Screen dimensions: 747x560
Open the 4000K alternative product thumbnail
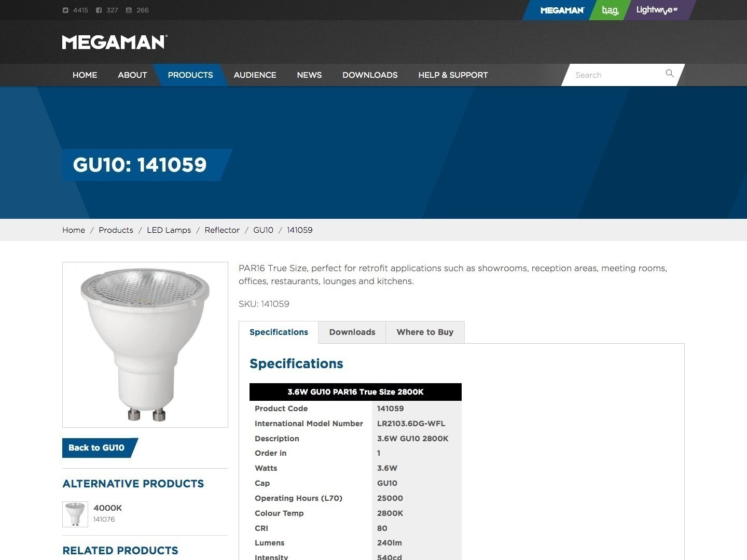click(75, 514)
